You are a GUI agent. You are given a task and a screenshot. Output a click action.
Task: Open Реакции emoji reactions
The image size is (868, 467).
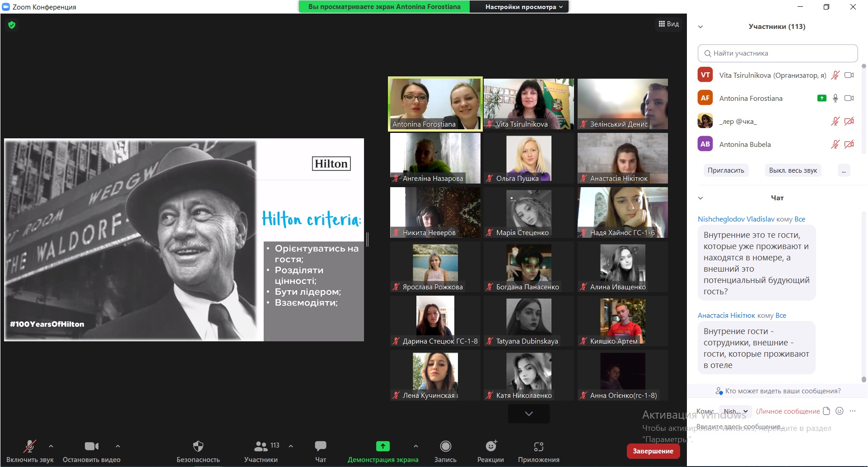click(491, 451)
